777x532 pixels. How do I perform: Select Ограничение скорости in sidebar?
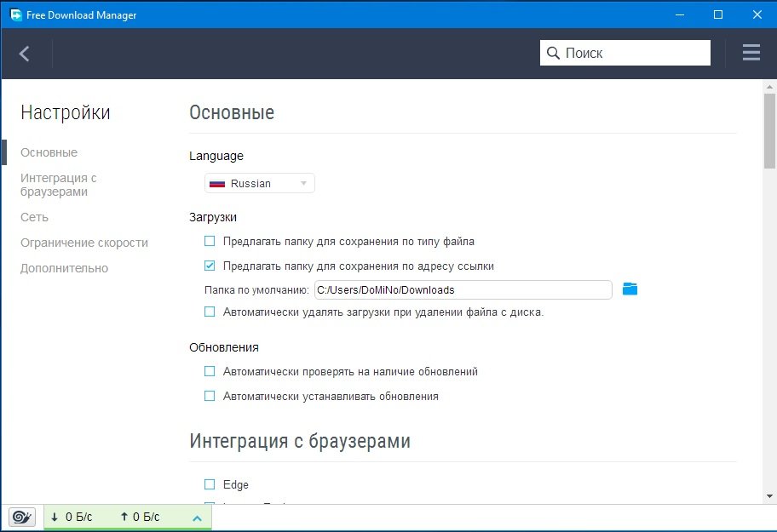pyautogui.click(x=84, y=243)
